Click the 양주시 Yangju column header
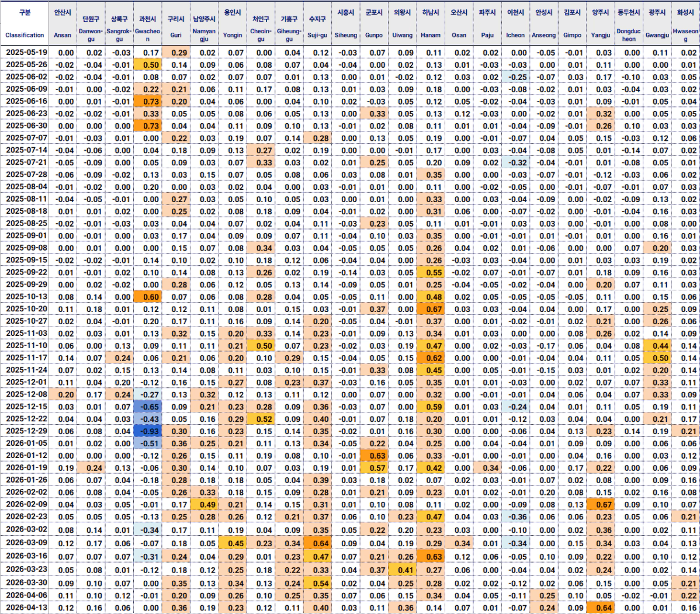 601,23
